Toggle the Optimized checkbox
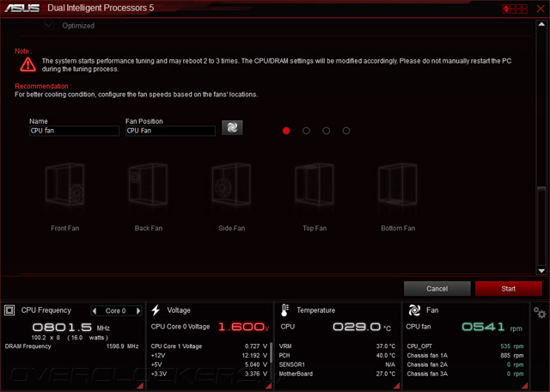This screenshot has width=550, height=392. 49,25
